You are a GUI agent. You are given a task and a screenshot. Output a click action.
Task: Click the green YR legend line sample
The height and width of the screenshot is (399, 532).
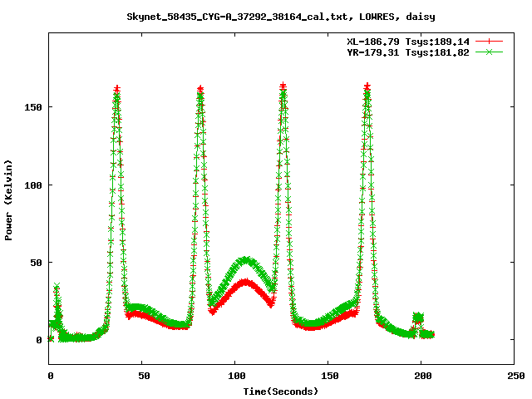(x=489, y=52)
